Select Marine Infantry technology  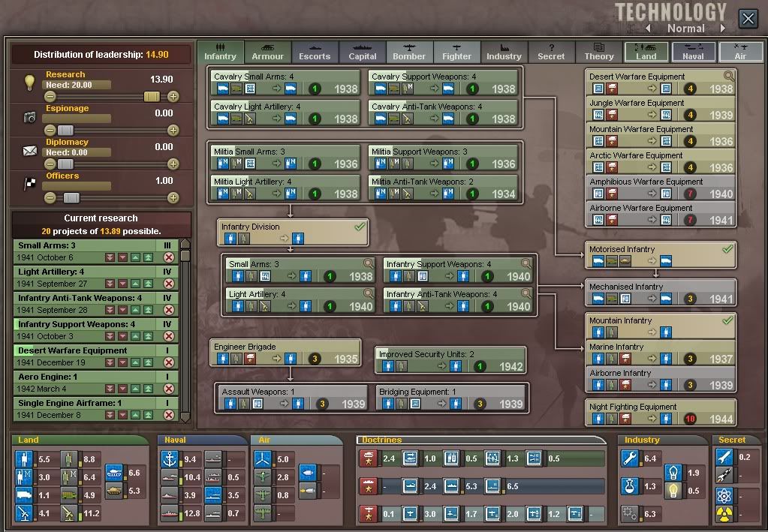(x=660, y=353)
